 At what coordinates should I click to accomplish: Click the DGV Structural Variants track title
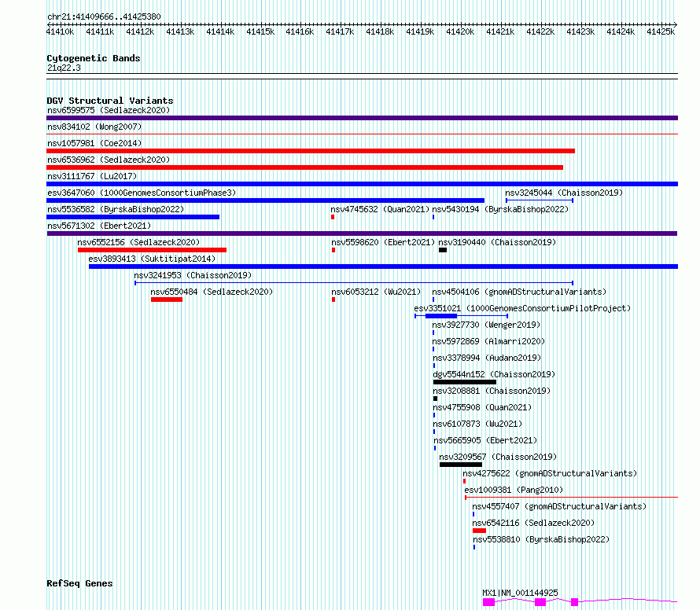click(110, 101)
